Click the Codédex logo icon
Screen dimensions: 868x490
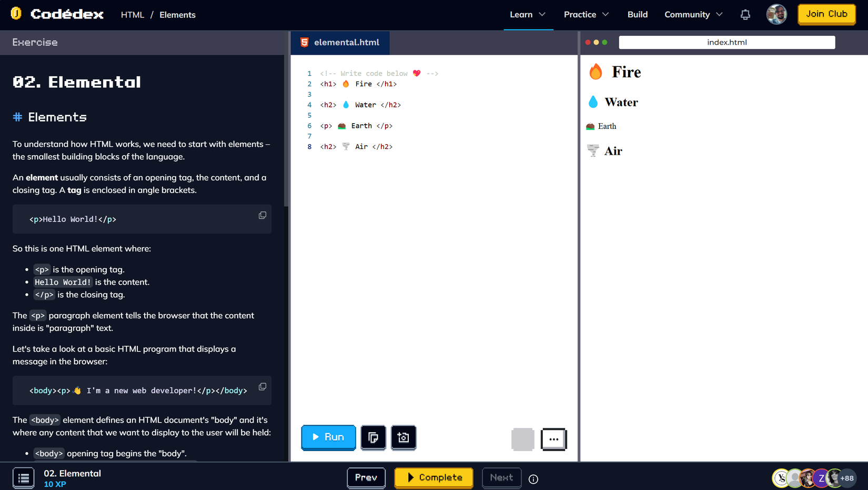[16, 14]
